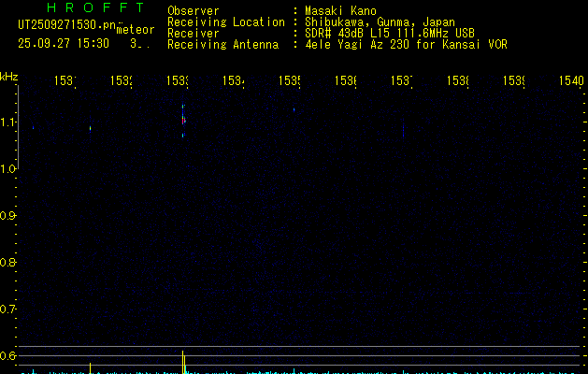Click the Receiving Location label
The image size is (588, 374).
[226, 22]
